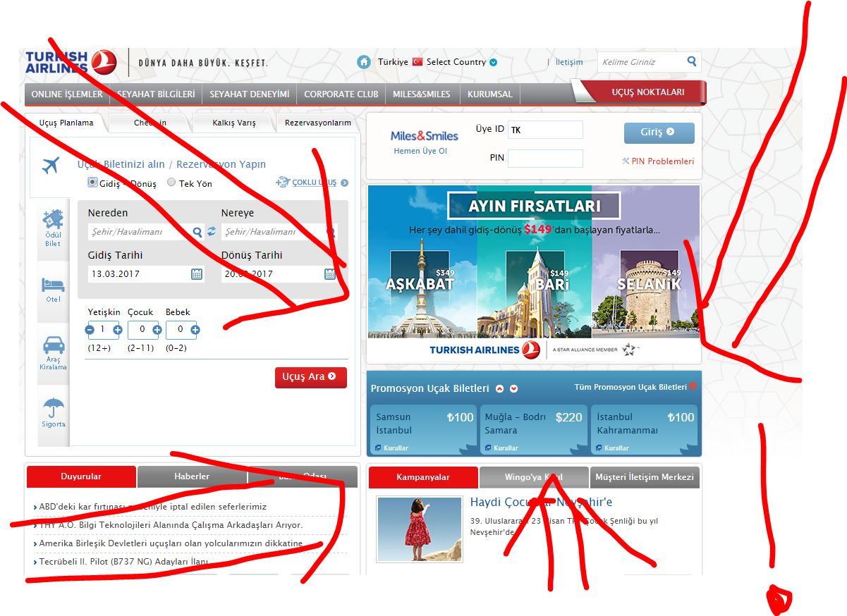Click the home icon beside Türkiye
Screen dimensions: 847x616
364,62
